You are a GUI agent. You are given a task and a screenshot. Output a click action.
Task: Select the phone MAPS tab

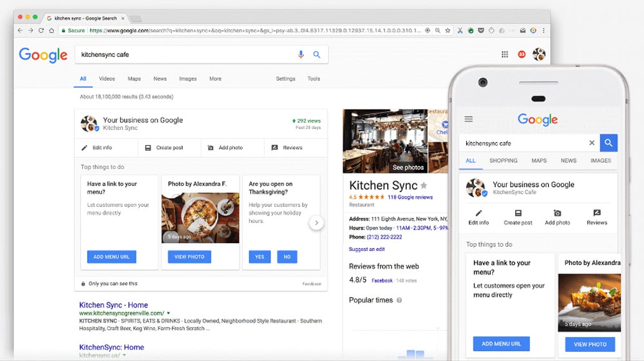[539, 161]
